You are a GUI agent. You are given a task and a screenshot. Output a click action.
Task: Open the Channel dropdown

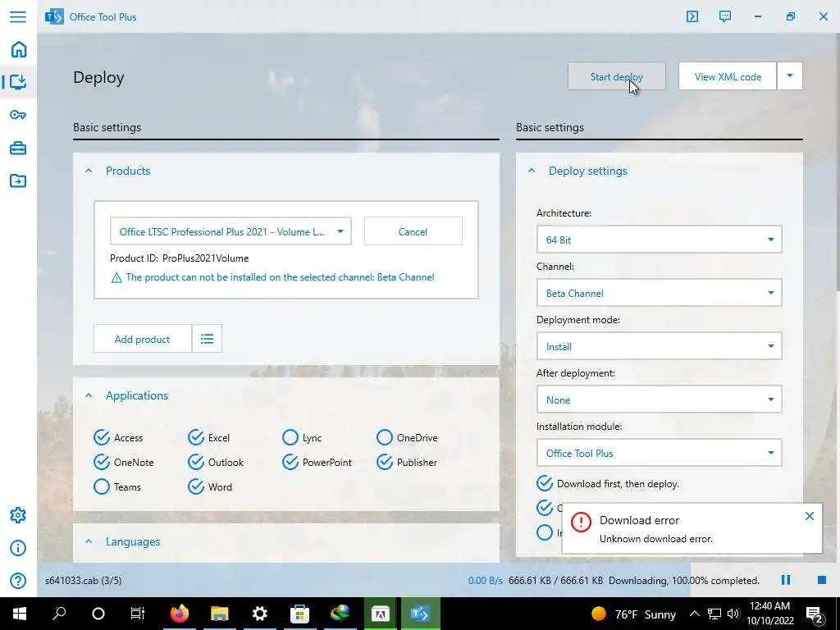coord(659,293)
